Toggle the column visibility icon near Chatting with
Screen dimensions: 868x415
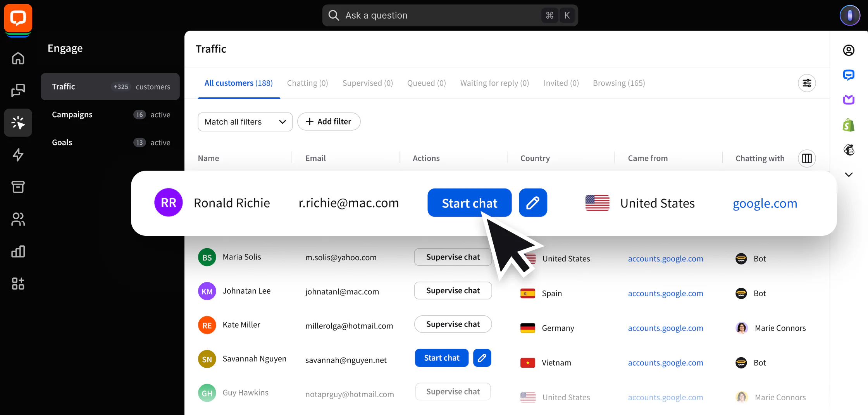(807, 158)
